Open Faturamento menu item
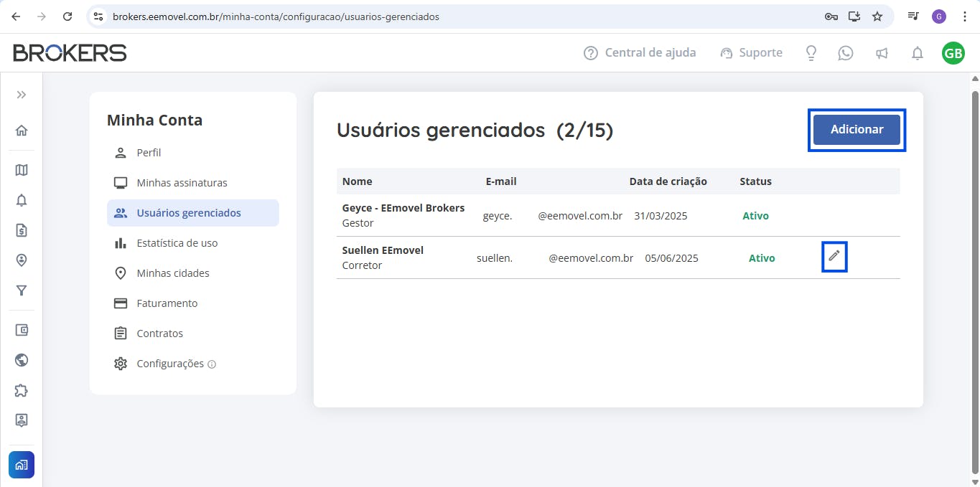 [x=192, y=303]
